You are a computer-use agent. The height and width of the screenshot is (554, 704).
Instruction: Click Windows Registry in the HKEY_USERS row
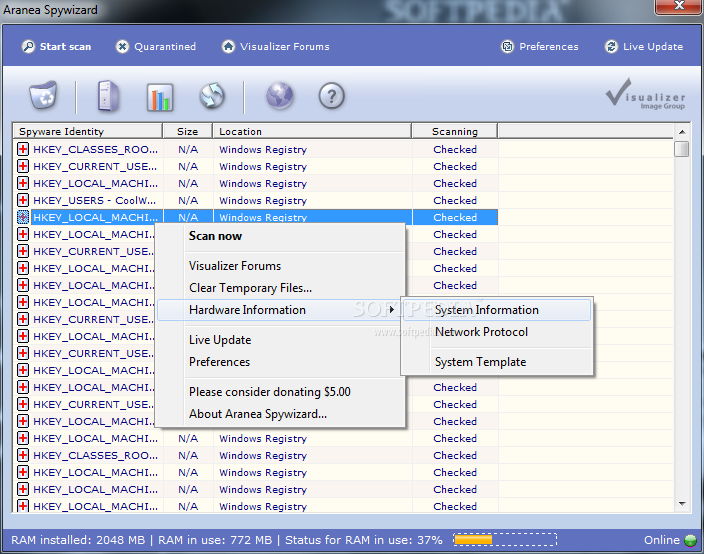click(263, 200)
